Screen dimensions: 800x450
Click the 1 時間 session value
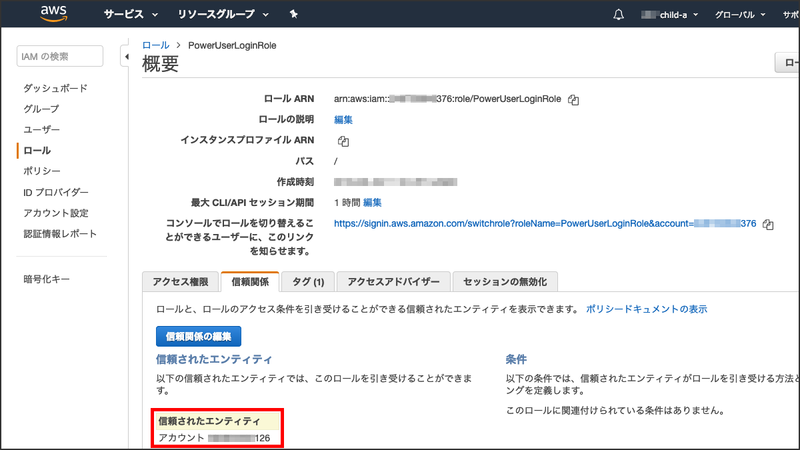pyautogui.click(x=347, y=203)
